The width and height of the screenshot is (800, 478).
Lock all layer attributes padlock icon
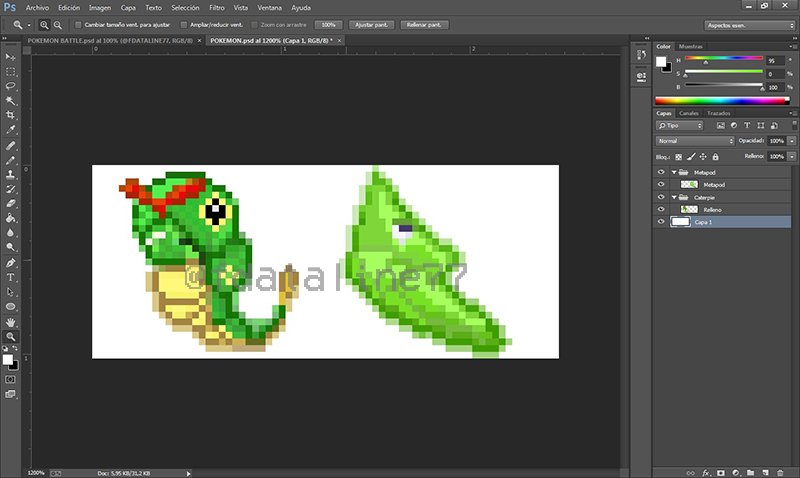pos(715,157)
